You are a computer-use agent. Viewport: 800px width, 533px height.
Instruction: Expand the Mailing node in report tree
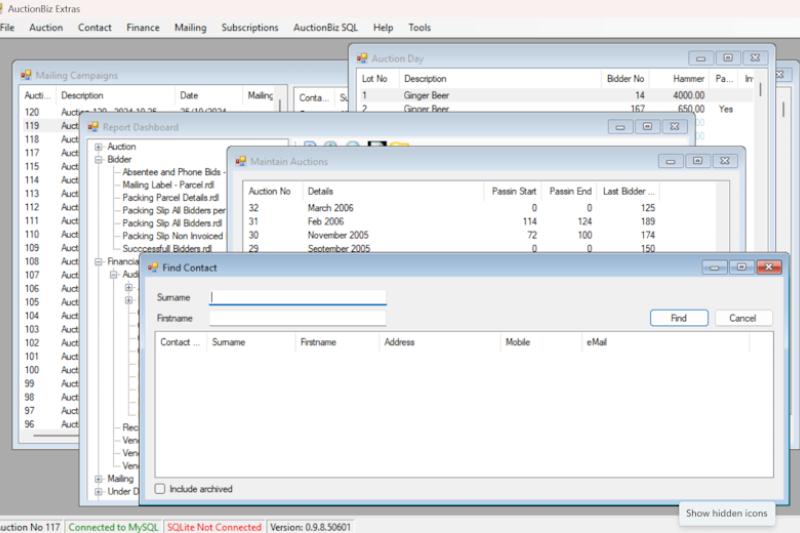pyautogui.click(x=99, y=479)
